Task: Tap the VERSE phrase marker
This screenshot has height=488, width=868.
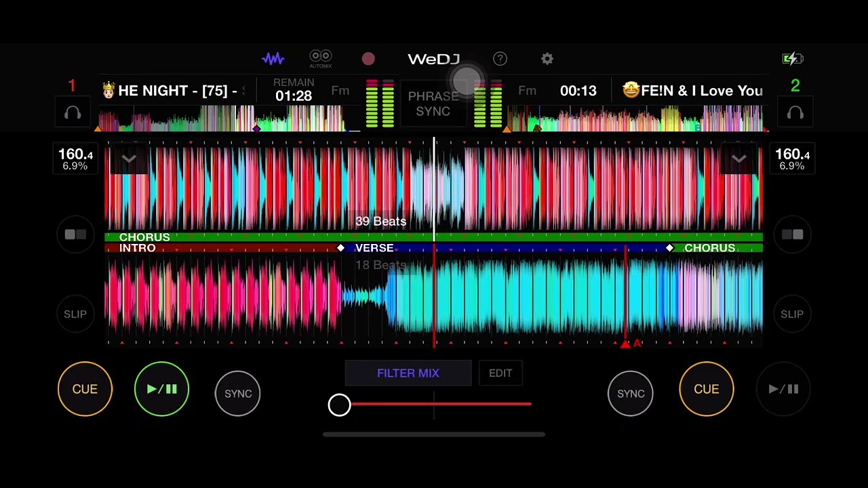Action: click(374, 248)
